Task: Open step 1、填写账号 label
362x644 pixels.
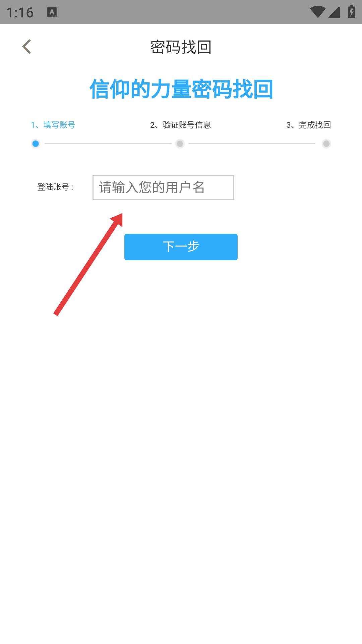Action: pos(53,125)
